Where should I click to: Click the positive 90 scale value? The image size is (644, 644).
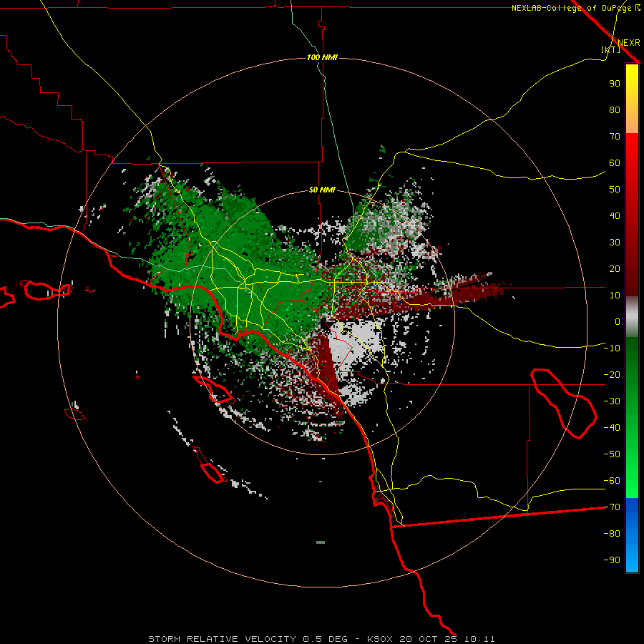coord(615,84)
